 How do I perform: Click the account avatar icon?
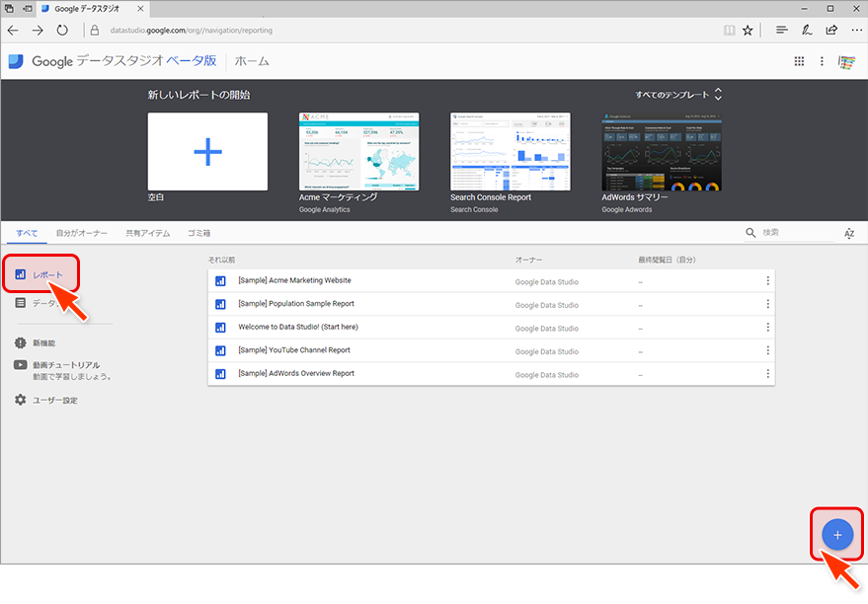846,62
